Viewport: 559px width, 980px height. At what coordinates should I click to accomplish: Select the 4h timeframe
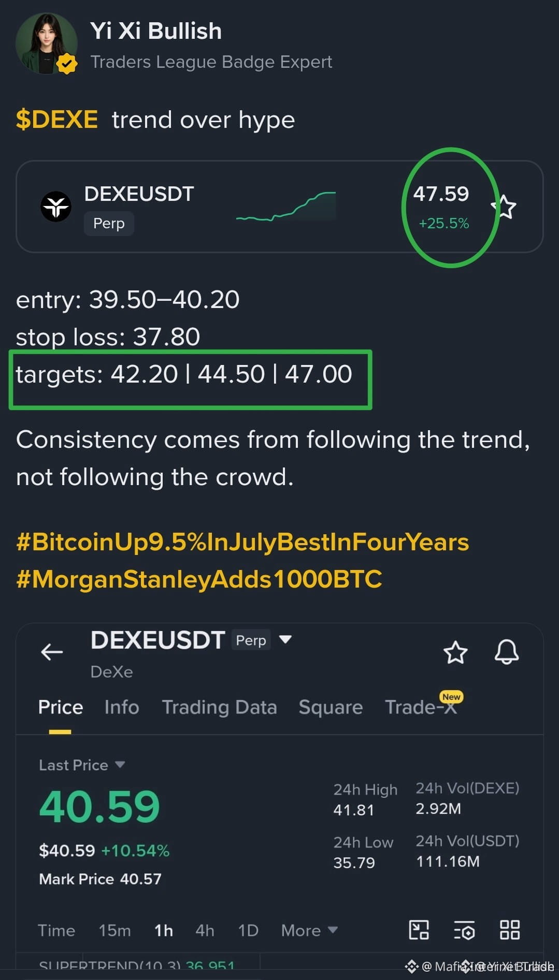[x=205, y=930]
